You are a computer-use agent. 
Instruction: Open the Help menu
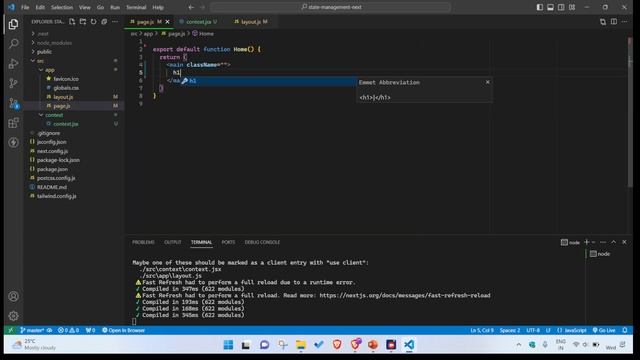(x=158, y=7)
